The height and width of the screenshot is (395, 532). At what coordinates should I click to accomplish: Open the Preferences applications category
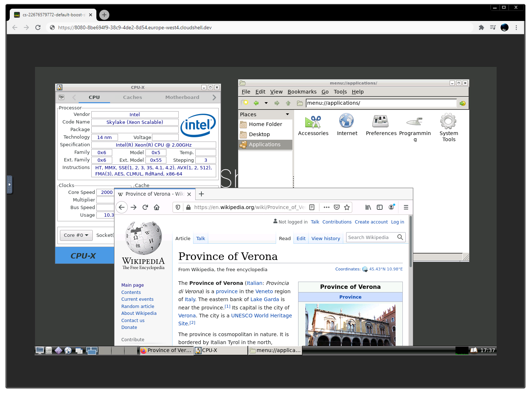(381, 125)
